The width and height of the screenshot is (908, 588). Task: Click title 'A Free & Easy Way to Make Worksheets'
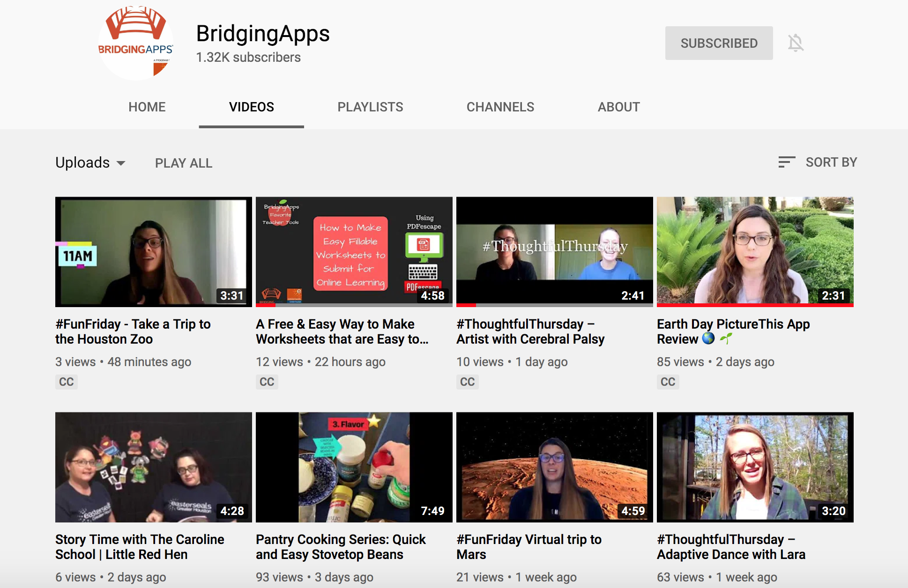coord(342,331)
